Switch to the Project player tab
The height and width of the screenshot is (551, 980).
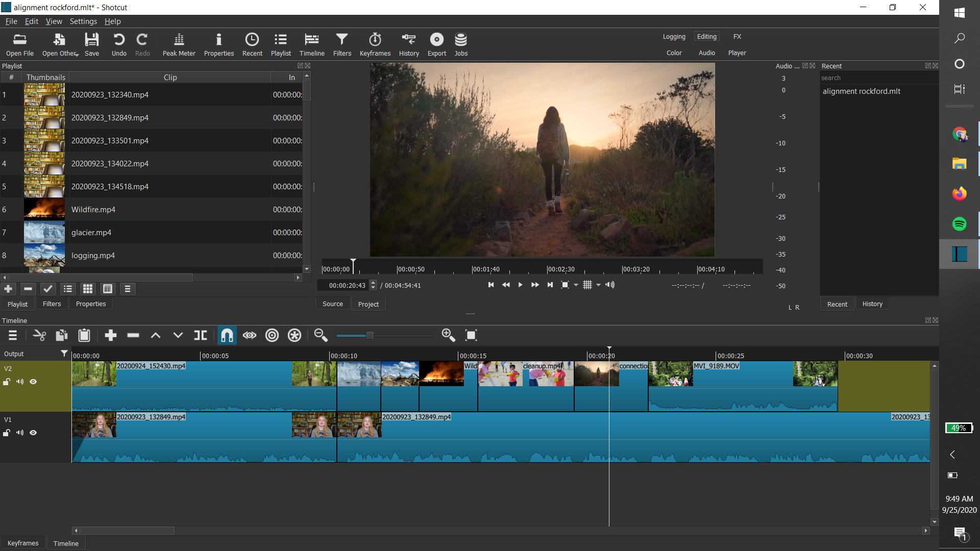click(x=369, y=304)
